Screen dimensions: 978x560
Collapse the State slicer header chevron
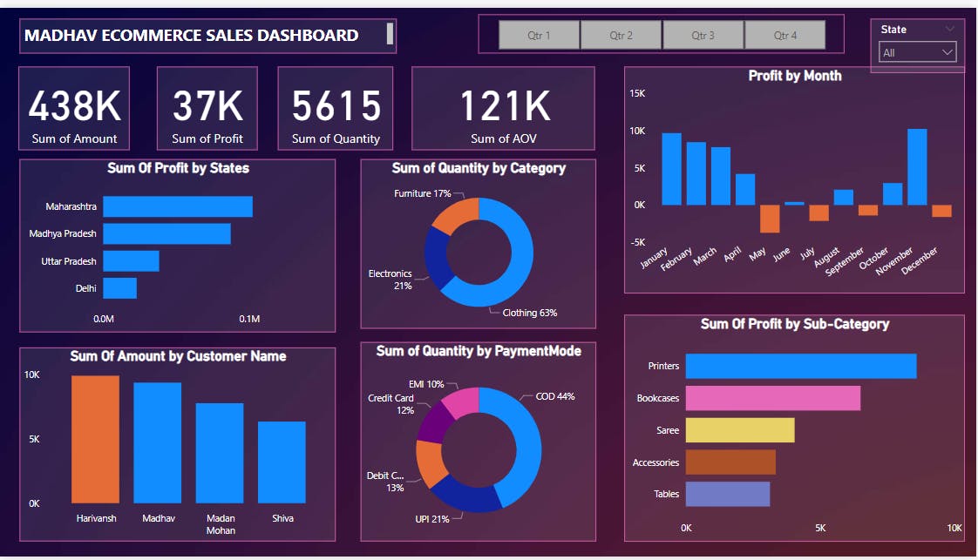pyautogui.click(x=950, y=29)
